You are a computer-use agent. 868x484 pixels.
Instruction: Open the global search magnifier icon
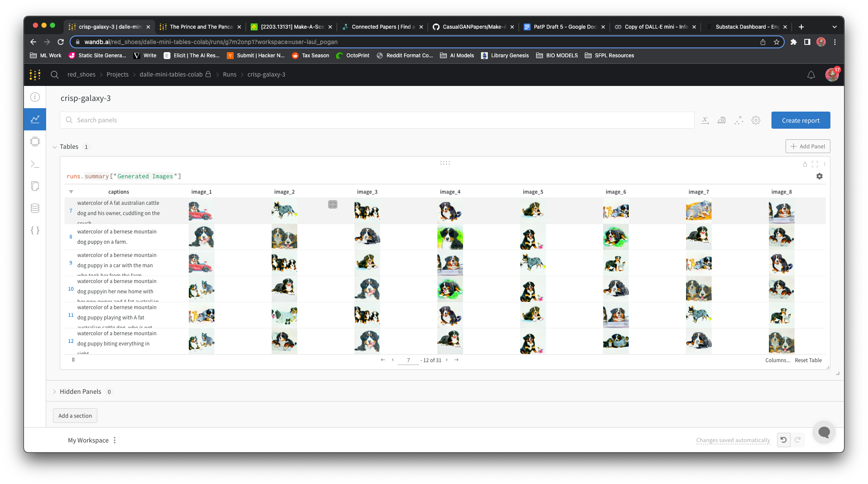(x=55, y=74)
